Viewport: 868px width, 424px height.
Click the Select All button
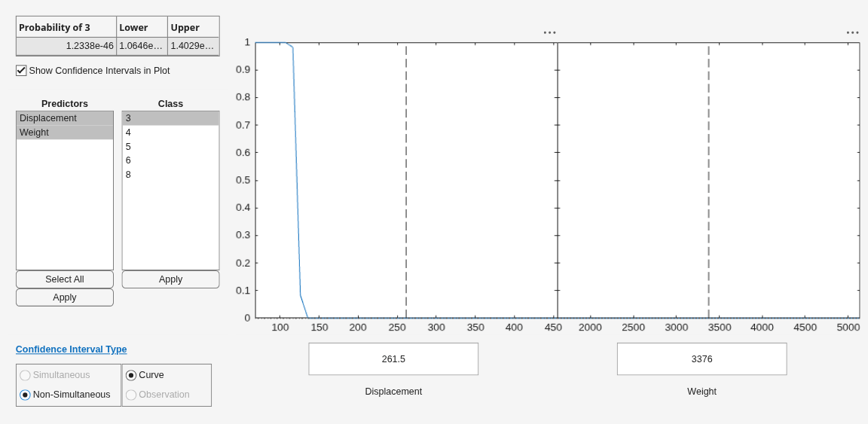65,279
